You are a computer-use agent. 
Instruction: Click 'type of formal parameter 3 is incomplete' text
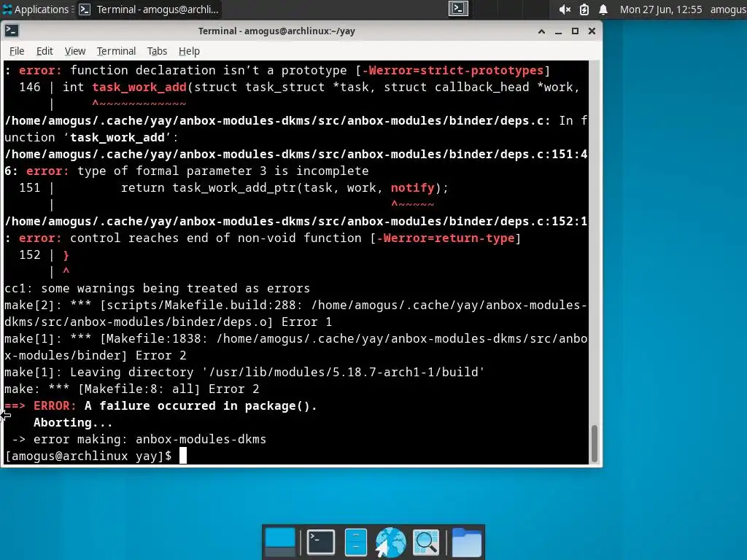(223, 171)
